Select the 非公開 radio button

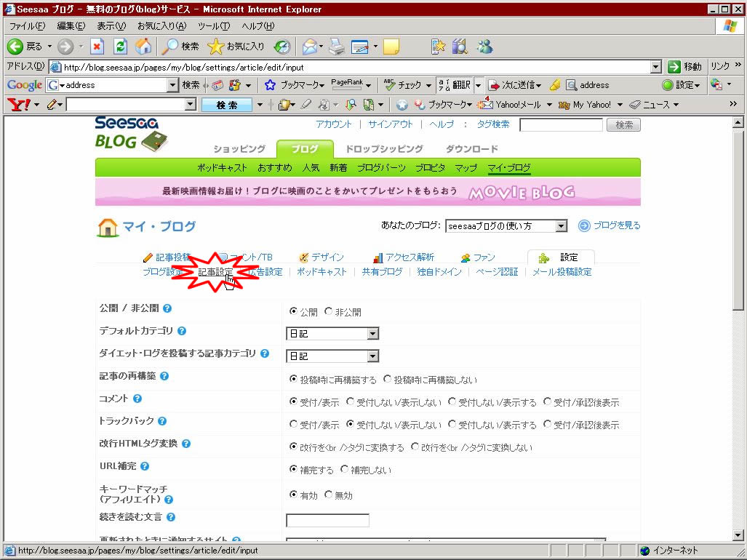click(x=329, y=311)
